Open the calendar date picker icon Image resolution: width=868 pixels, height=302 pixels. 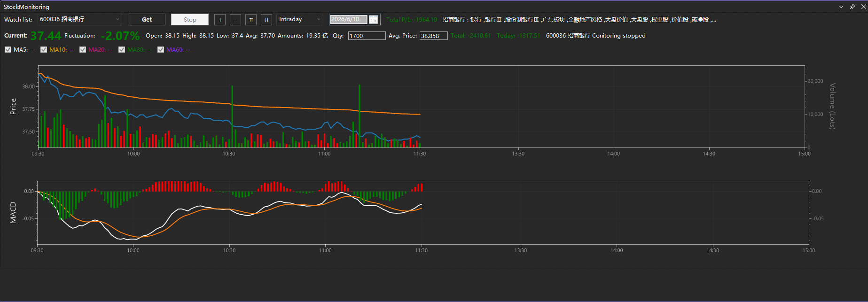(x=373, y=20)
